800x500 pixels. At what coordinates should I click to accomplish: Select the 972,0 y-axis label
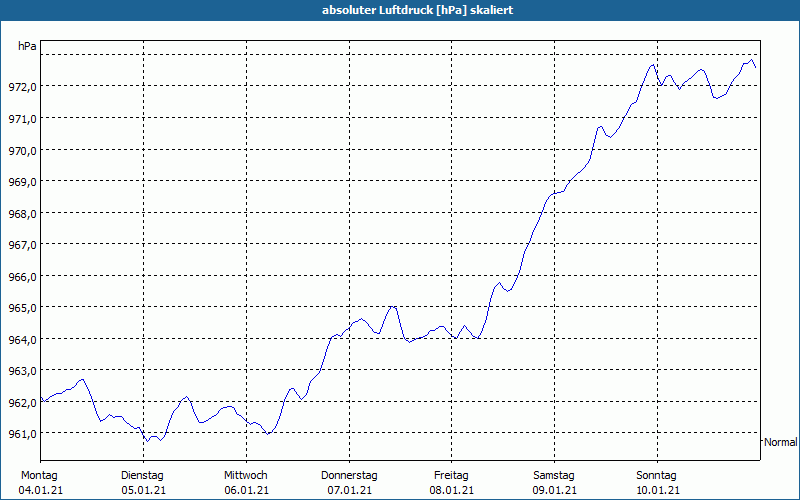pos(22,87)
